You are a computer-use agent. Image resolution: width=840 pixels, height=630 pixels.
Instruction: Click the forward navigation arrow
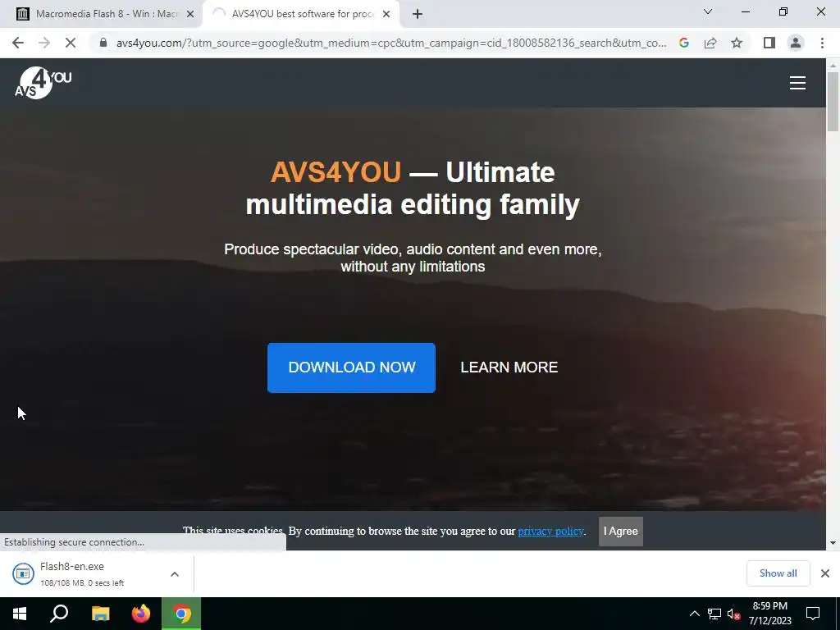(44, 43)
